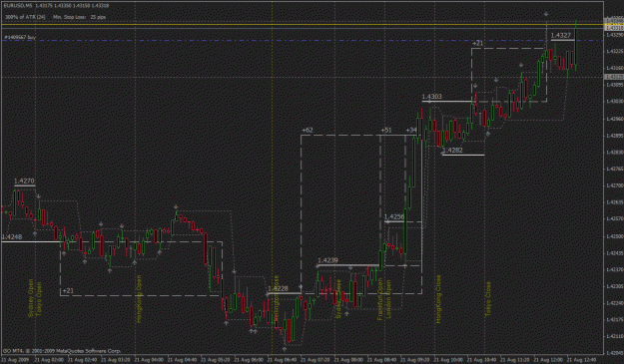Click the +62 pips label

pos(308,131)
